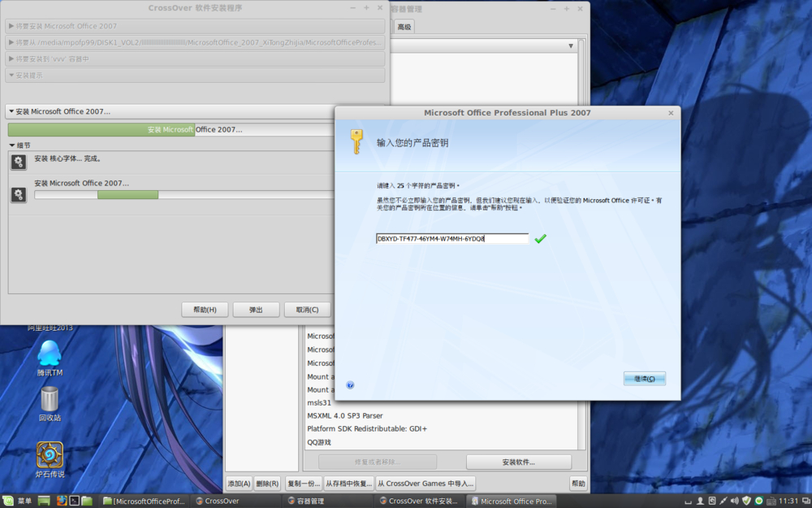
Task: Switch to CrossOver 软件安装... taskbar window
Action: tap(418, 501)
